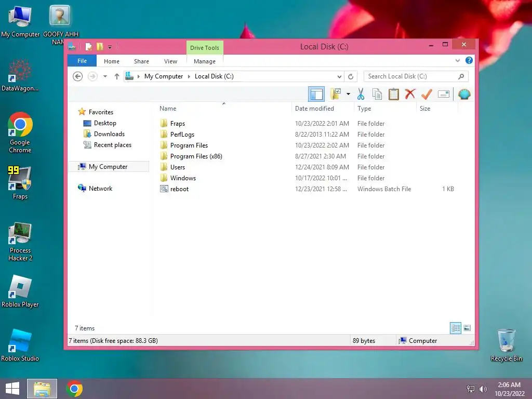Click New Folder icon in quick access toolbar
The image size is (532, 399).
click(100, 46)
